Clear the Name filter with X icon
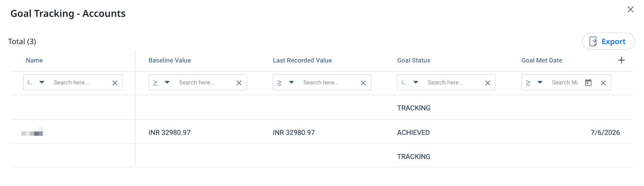This screenshot has width=644, height=186. click(115, 83)
